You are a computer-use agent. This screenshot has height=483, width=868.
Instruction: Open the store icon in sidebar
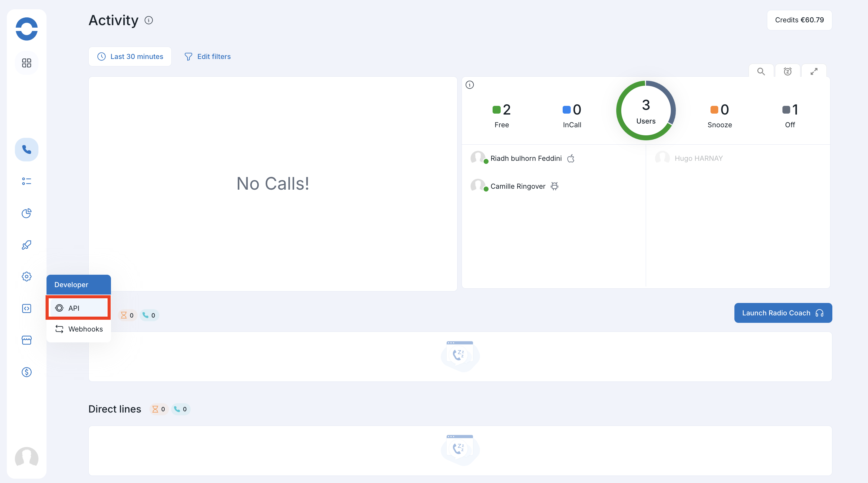pos(26,340)
